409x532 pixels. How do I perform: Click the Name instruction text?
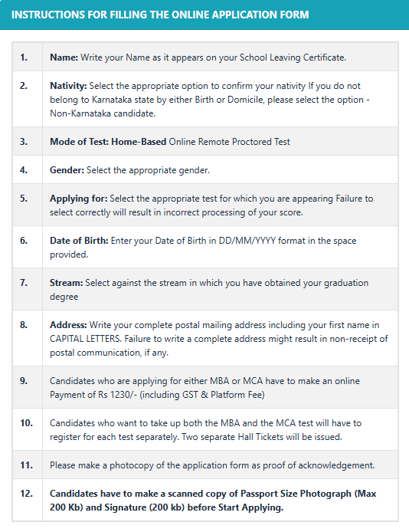198,57
